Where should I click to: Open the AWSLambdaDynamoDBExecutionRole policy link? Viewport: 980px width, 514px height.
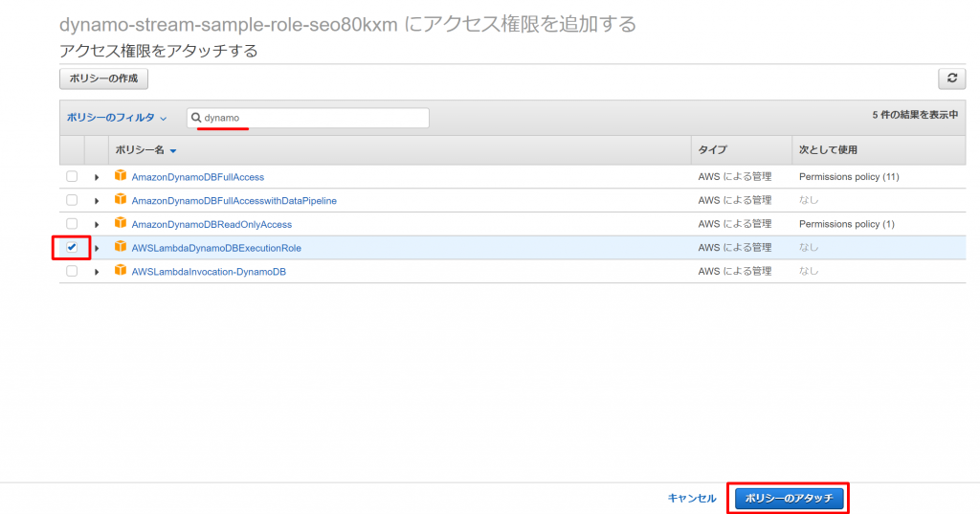click(216, 248)
